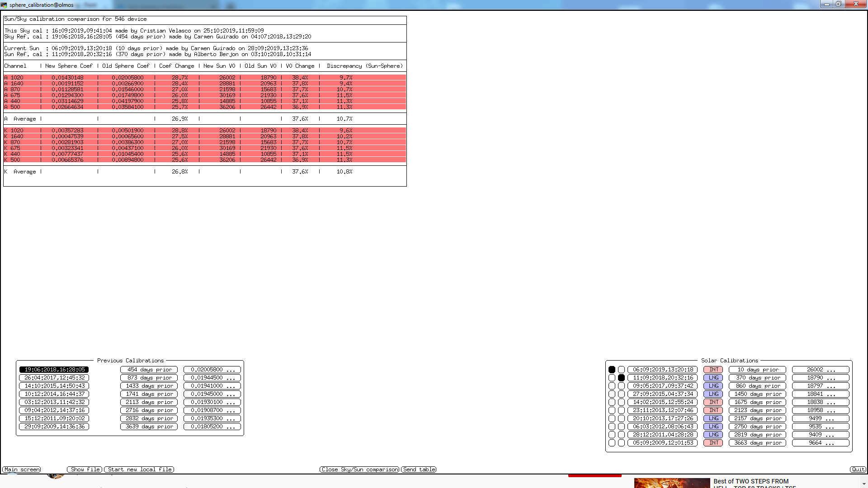Start a new local file
The width and height of the screenshot is (868, 488).
(x=139, y=469)
